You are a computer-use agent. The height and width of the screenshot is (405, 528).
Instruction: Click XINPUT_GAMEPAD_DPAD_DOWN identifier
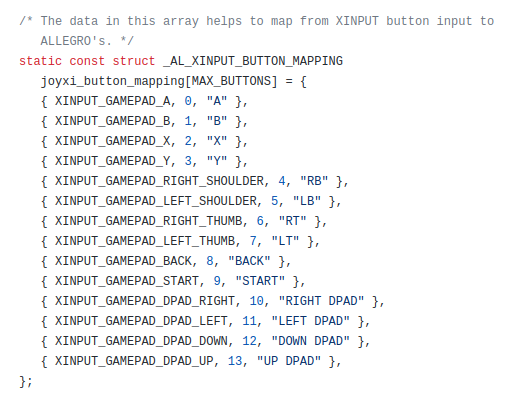click(141, 341)
